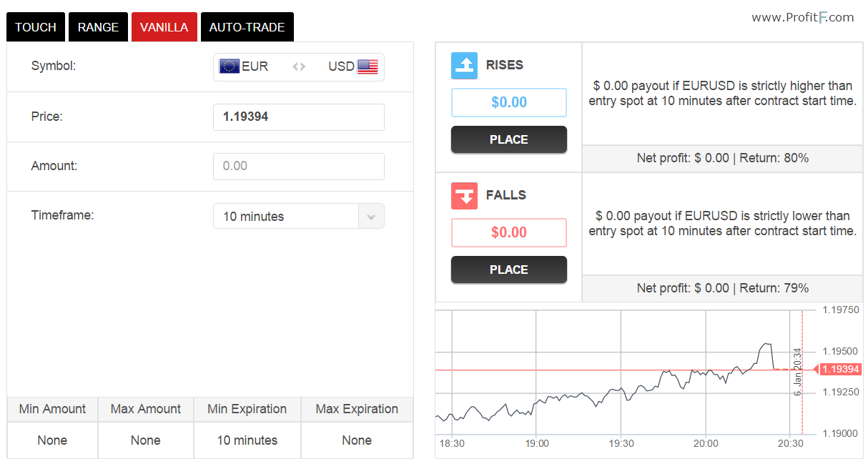Click the 6 Jan 20:34 chart time marker
This screenshot has height=459, width=868.
[798, 372]
